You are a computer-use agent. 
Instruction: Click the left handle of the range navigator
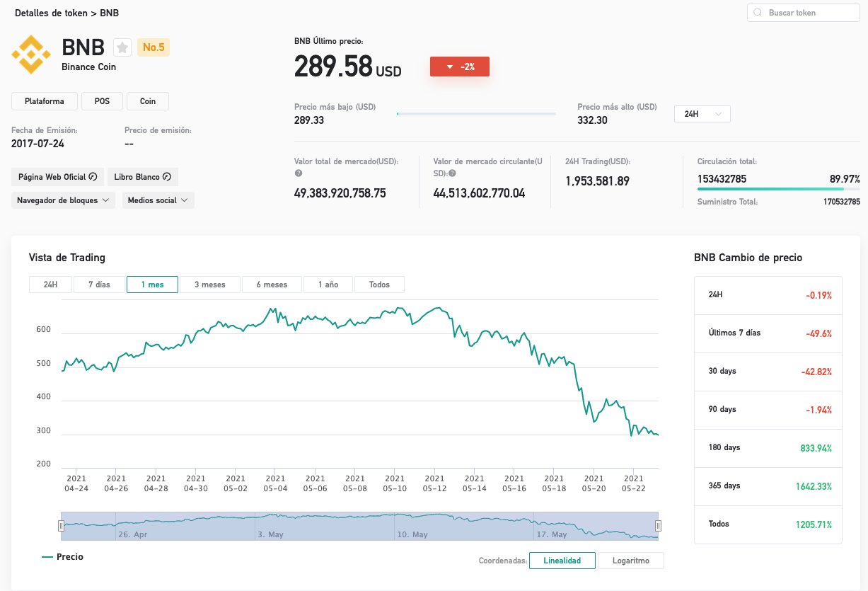[x=61, y=525]
